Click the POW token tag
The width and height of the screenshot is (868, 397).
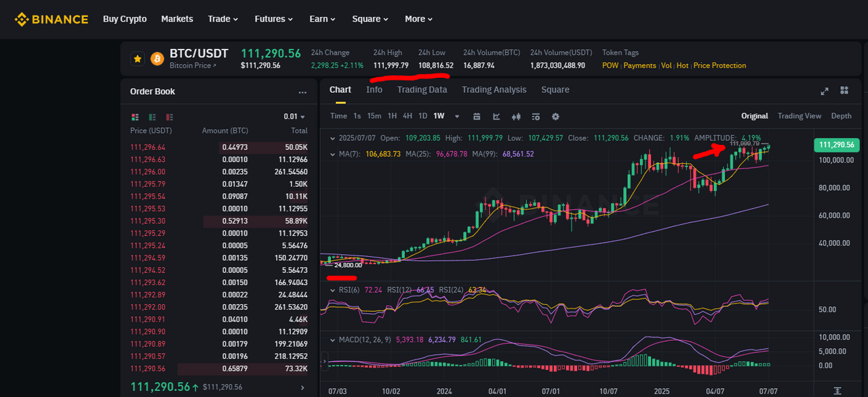[610, 66]
